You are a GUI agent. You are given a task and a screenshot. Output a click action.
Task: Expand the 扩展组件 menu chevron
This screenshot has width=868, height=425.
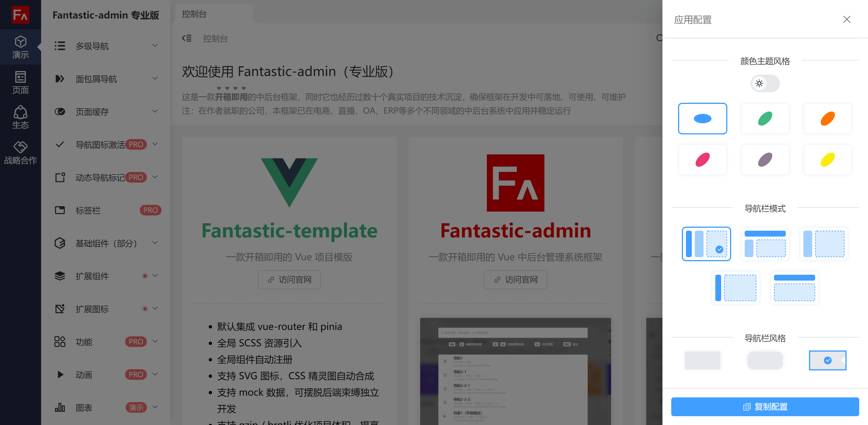tap(155, 276)
